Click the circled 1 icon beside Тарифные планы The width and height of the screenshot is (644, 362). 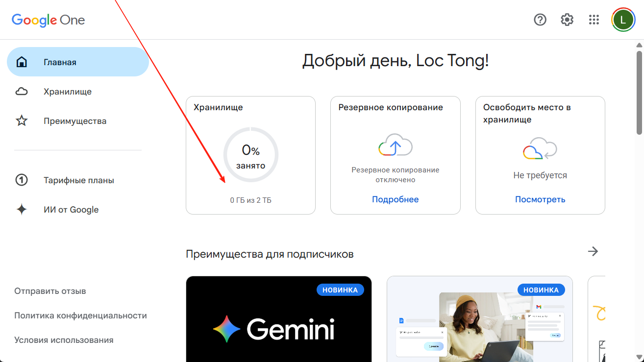click(22, 180)
